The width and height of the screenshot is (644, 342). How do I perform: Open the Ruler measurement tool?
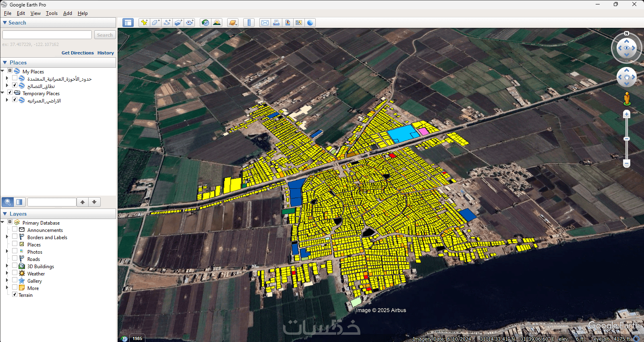point(249,23)
